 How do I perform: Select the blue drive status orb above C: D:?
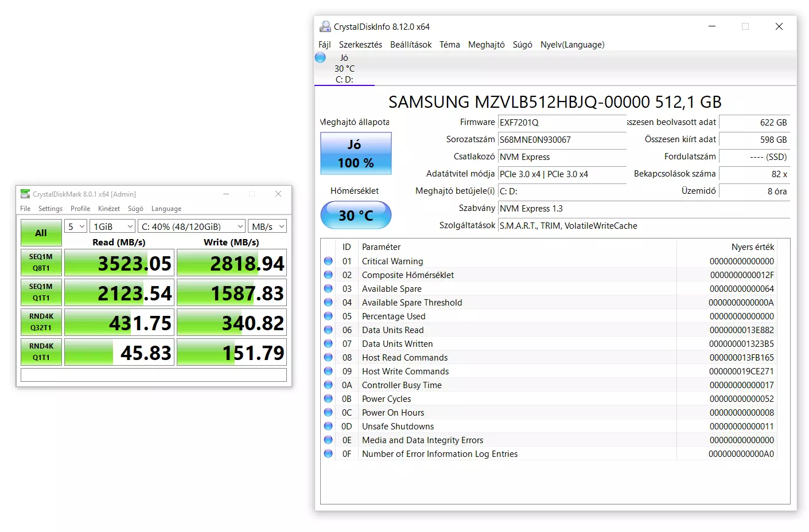coord(320,57)
